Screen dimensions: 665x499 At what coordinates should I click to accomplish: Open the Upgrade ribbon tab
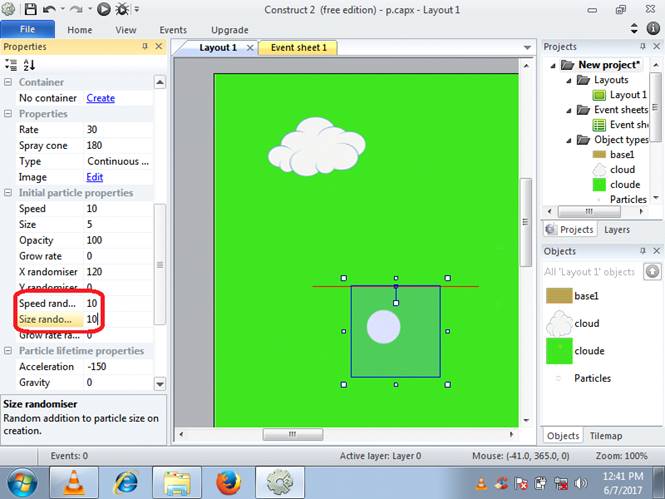click(x=229, y=30)
